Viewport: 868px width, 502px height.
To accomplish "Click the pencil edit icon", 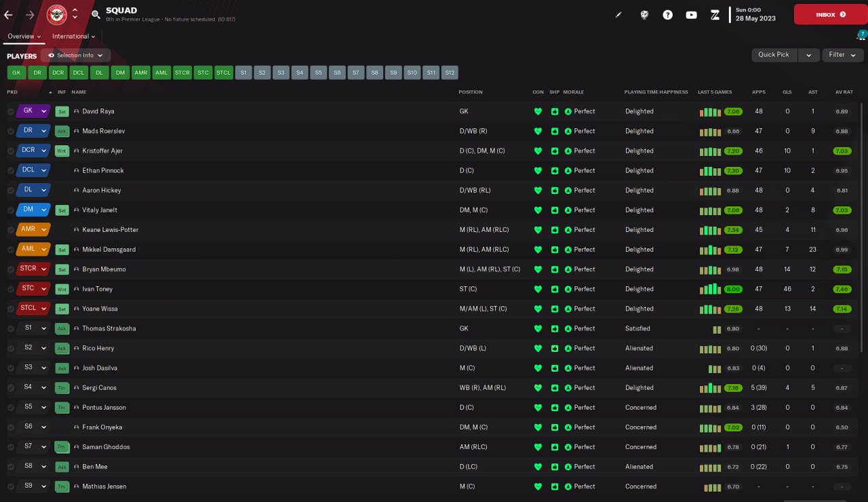I will click(618, 14).
